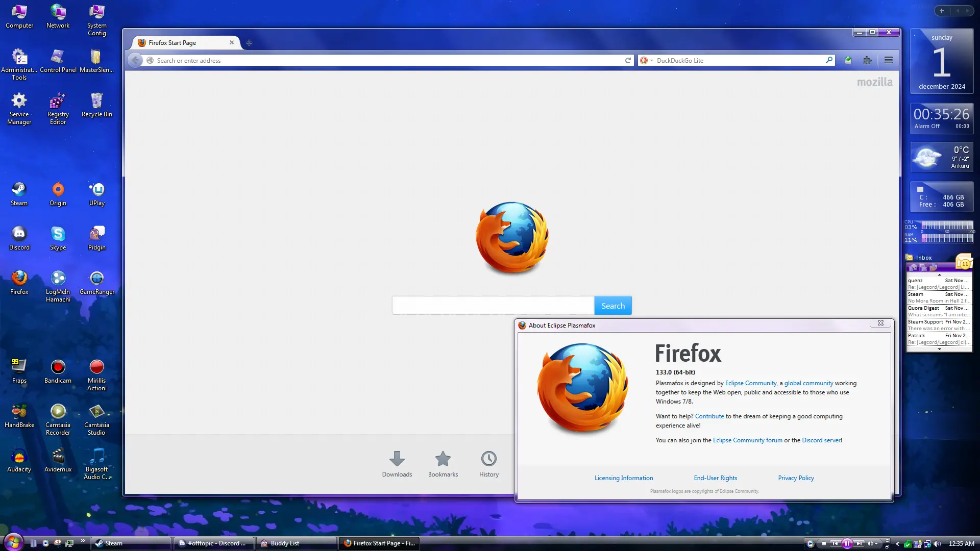Reload the page using the refresh icon

coord(628,60)
